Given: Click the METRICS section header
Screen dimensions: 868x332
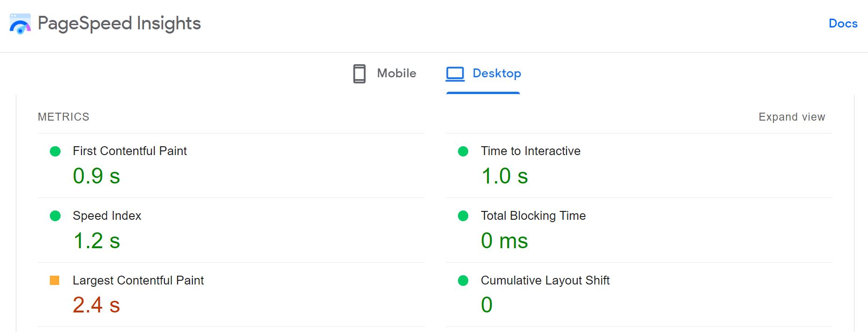Looking at the screenshot, I should [63, 117].
